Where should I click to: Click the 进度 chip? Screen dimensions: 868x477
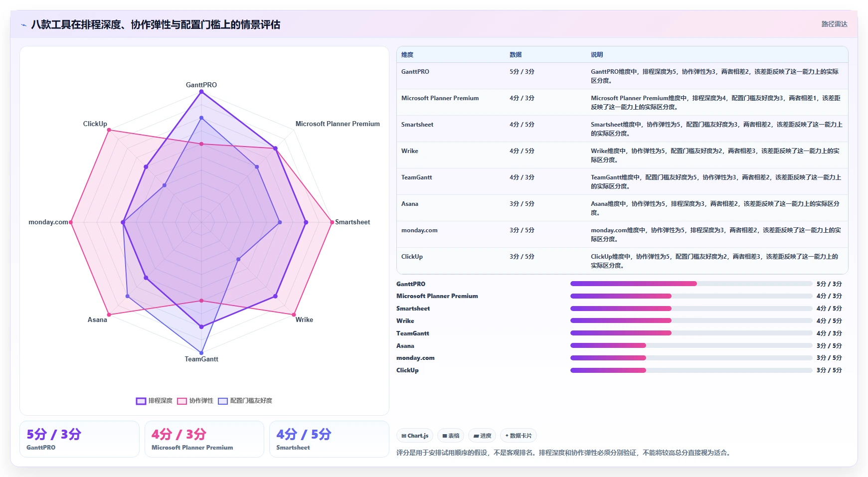[x=482, y=436]
